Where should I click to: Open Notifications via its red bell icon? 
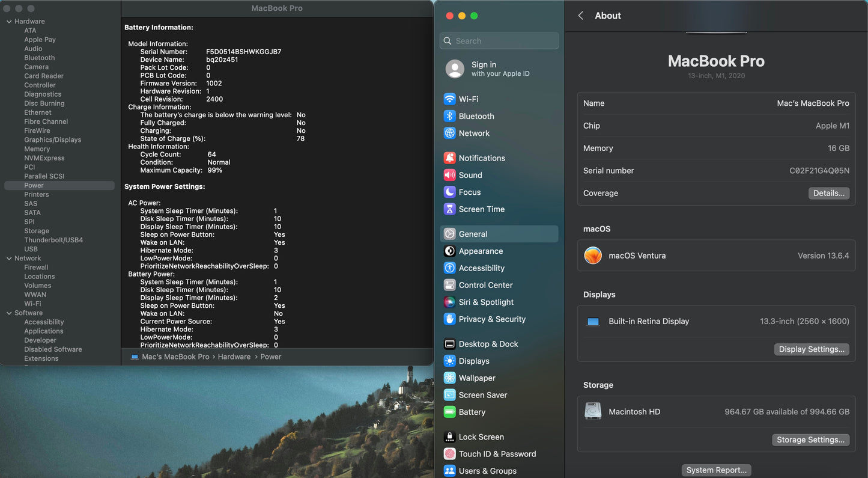click(449, 158)
